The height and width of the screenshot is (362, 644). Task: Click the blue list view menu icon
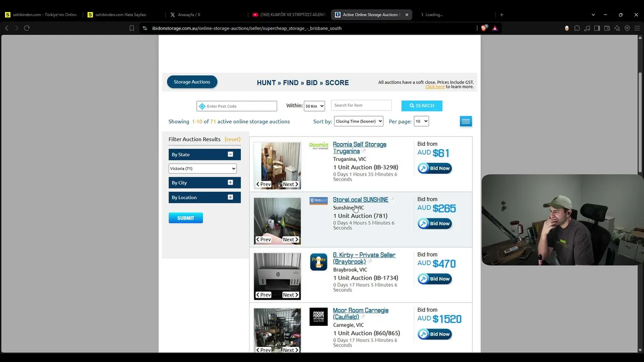[x=466, y=121]
